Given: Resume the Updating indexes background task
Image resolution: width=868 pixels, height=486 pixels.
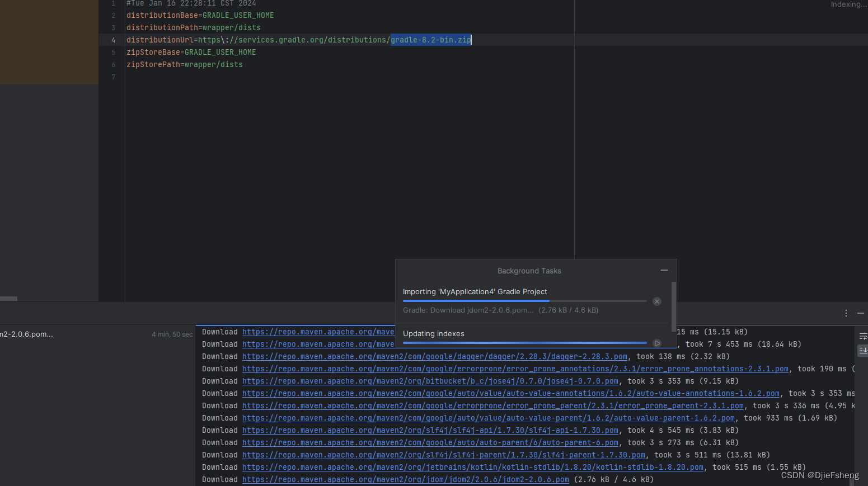Looking at the screenshot, I should tap(656, 343).
